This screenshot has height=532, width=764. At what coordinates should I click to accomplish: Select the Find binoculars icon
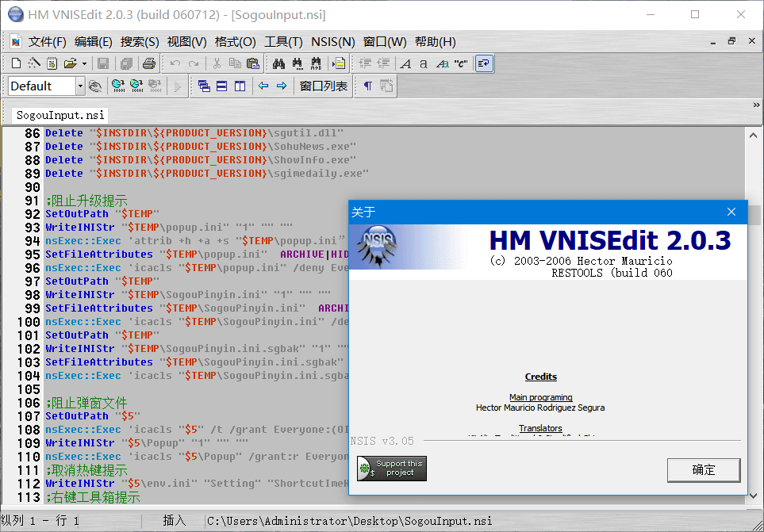point(279,63)
